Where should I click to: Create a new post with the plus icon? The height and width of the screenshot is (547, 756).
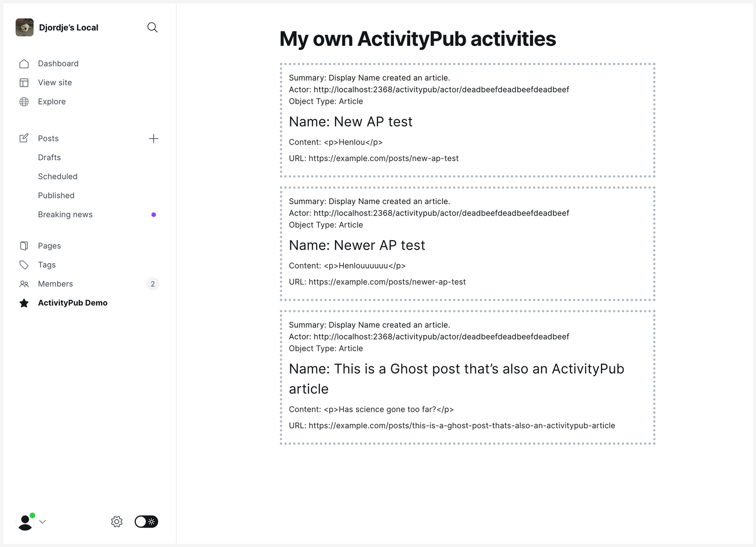click(x=154, y=139)
